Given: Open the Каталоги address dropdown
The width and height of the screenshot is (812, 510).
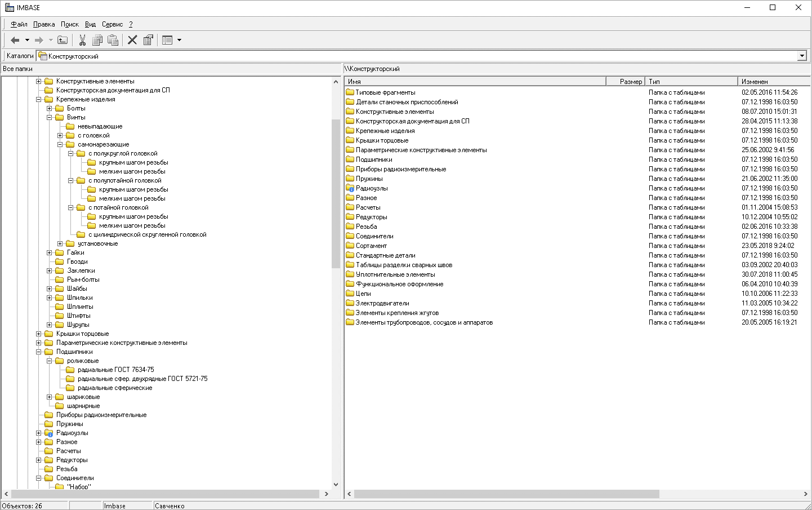Looking at the screenshot, I should coord(802,56).
